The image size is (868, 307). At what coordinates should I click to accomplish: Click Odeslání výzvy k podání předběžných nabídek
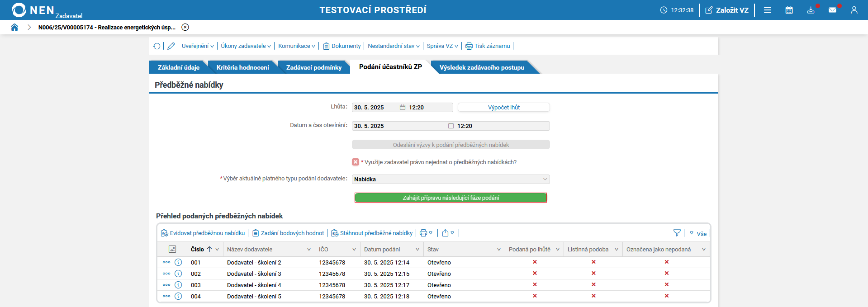(x=451, y=145)
